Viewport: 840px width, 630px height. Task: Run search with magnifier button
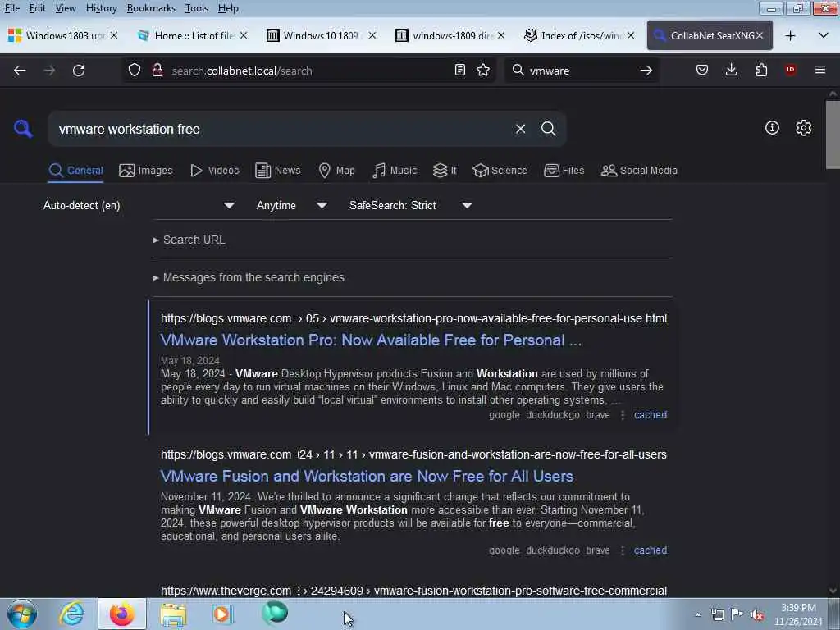[548, 129]
